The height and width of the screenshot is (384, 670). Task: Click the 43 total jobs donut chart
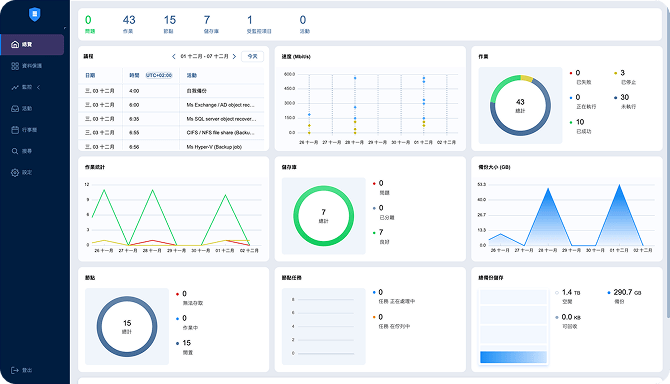520,106
